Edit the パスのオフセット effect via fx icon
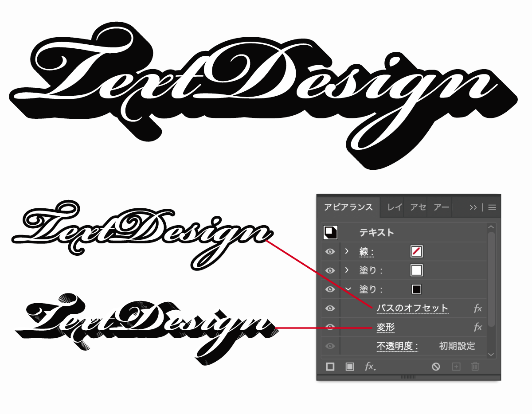This screenshot has height=414, width=532. click(x=478, y=308)
